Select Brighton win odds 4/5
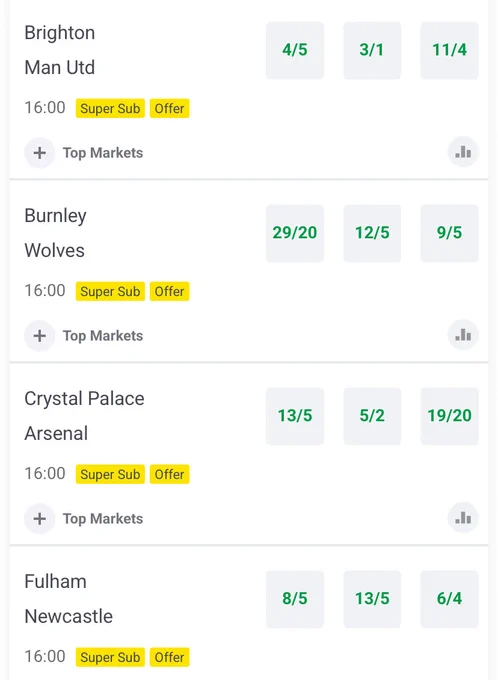 click(x=295, y=50)
